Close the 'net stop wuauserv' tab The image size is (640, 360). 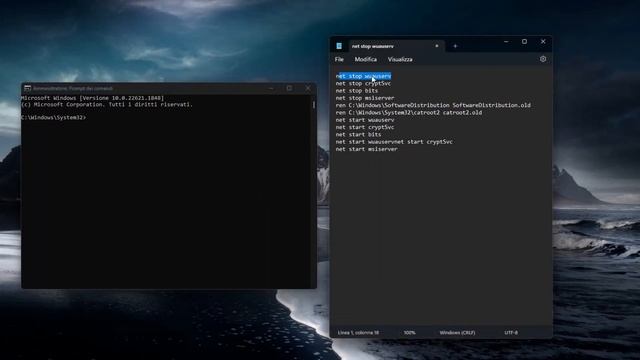[x=437, y=46]
